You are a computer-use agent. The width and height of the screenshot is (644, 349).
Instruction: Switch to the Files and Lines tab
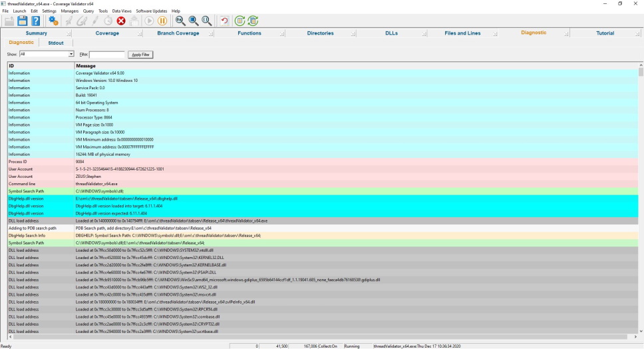click(462, 33)
